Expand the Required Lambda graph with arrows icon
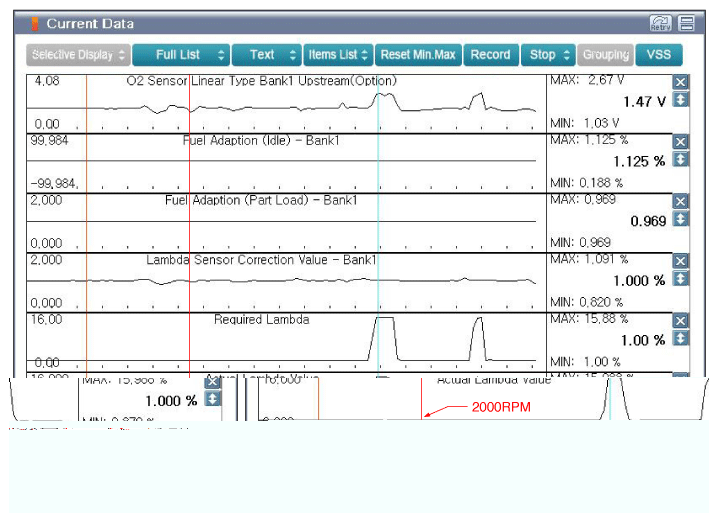718x522 pixels. coord(681,339)
